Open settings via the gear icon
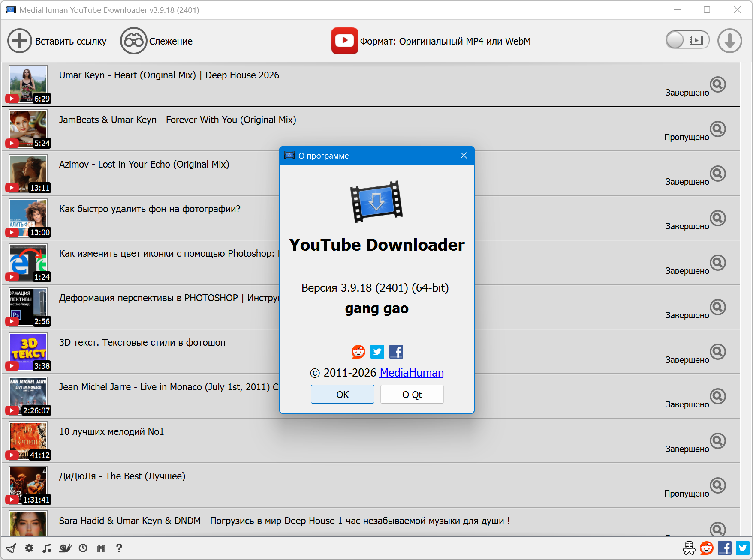The image size is (753, 560). pyautogui.click(x=29, y=548)
